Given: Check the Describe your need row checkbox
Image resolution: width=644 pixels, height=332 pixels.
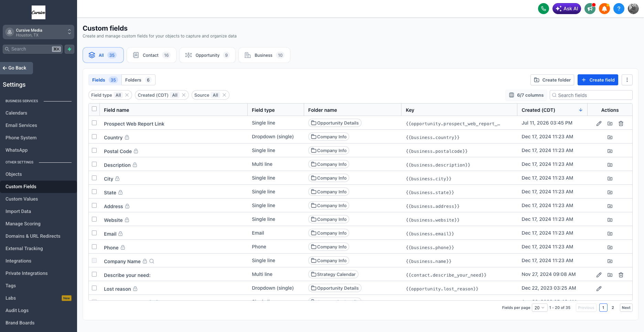Looking at the screenshot, I should (x=94, y=274).
